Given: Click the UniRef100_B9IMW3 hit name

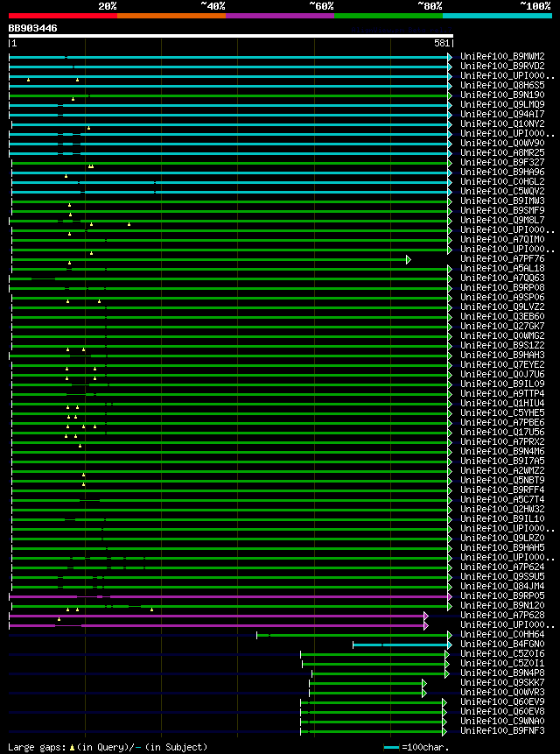Looking at the screenshot, I should pyautogui.click(x=502, y=201).
